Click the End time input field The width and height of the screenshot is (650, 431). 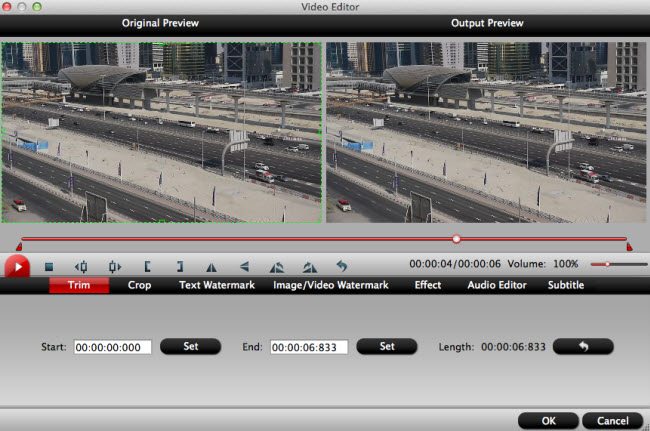[309, 347]
